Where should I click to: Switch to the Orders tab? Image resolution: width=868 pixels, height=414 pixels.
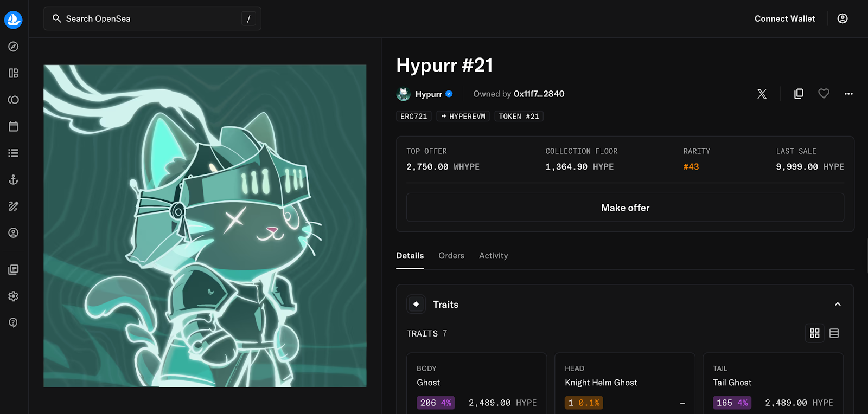451,256
